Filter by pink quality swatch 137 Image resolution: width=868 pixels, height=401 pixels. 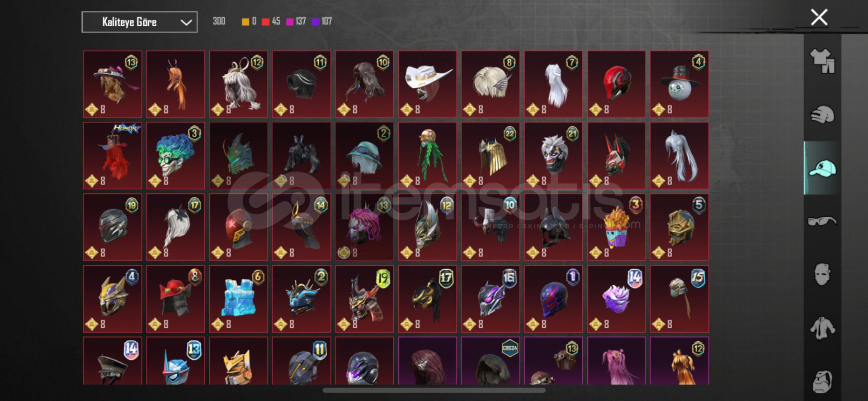[296, 21]
